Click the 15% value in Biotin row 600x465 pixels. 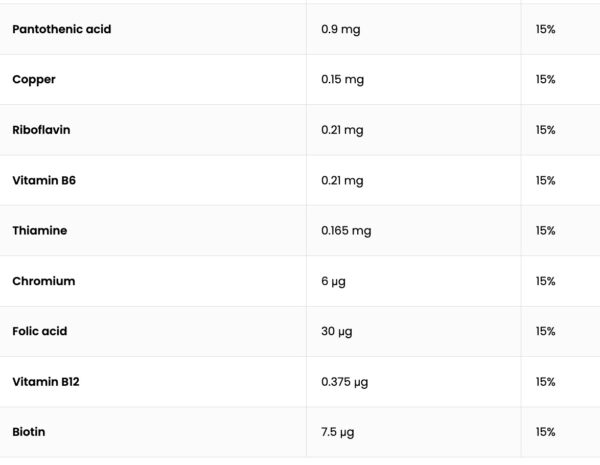[x=545, y=432]
